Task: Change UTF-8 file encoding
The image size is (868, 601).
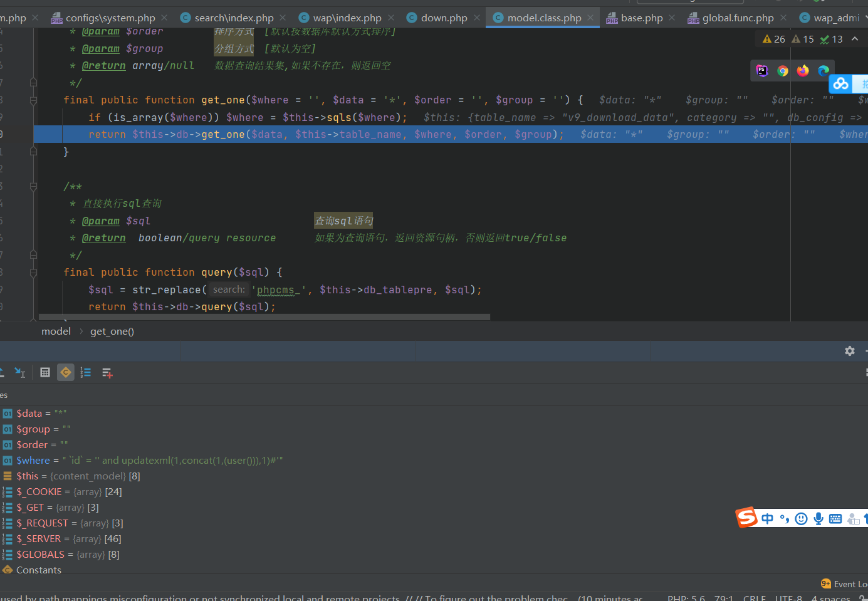Action: pyautogui.click(x=788, y=598)
